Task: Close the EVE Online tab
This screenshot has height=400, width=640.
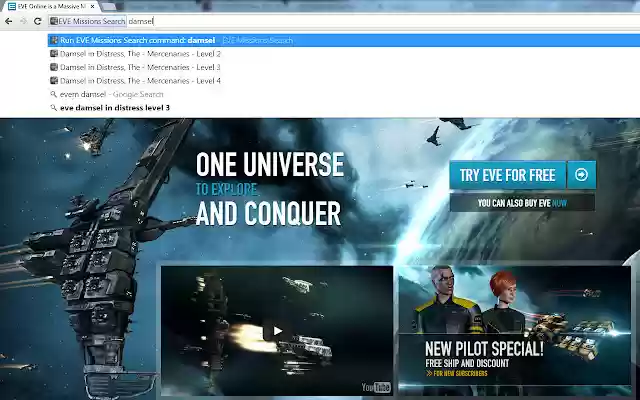Action: point(93,7)
